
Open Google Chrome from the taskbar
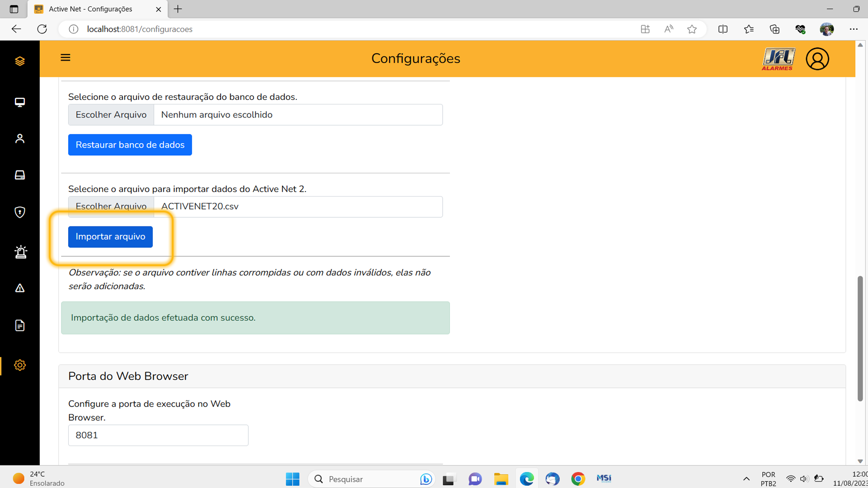tap(578, 479)
